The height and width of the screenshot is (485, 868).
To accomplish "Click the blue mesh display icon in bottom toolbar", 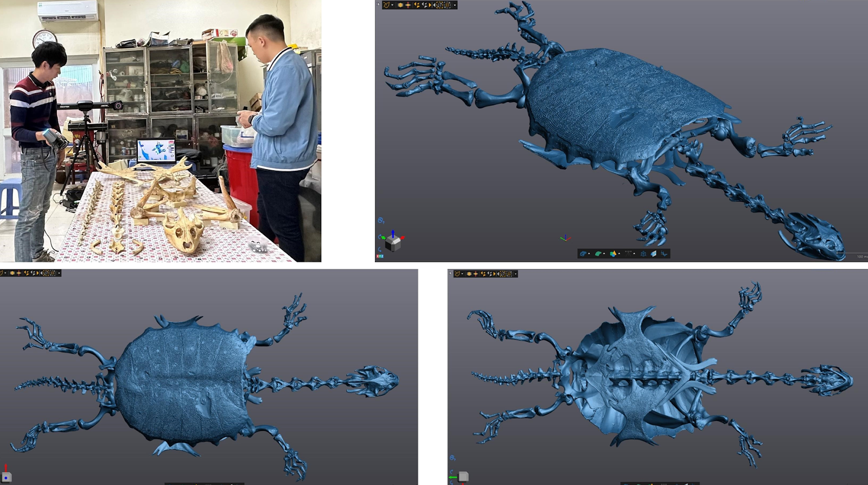I will (x=583, y=253).
